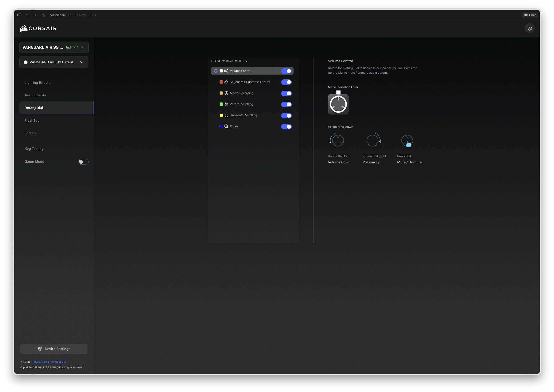This screenshot has height=392, width=554.
Task: Click the mode indication dial graphic
Action: coord(338,104)
